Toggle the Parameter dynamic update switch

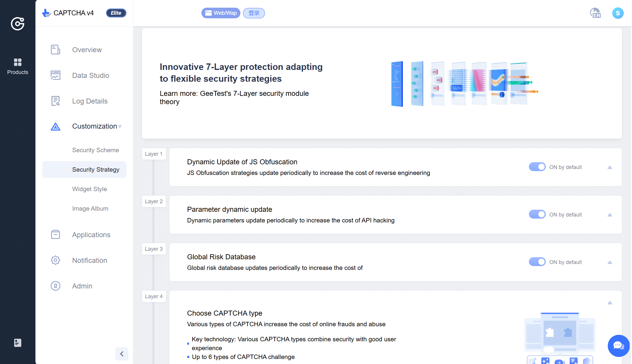click(537, 214)
